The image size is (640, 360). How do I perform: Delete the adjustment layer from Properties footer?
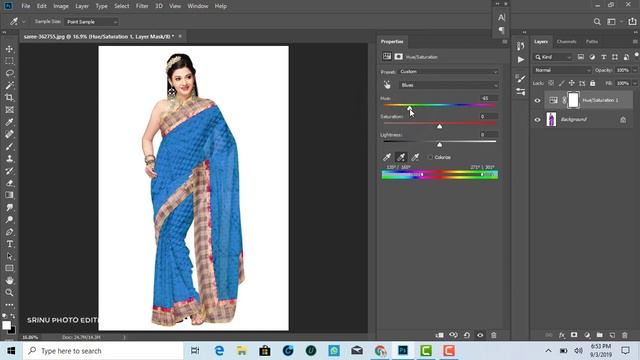click(493, 335)
